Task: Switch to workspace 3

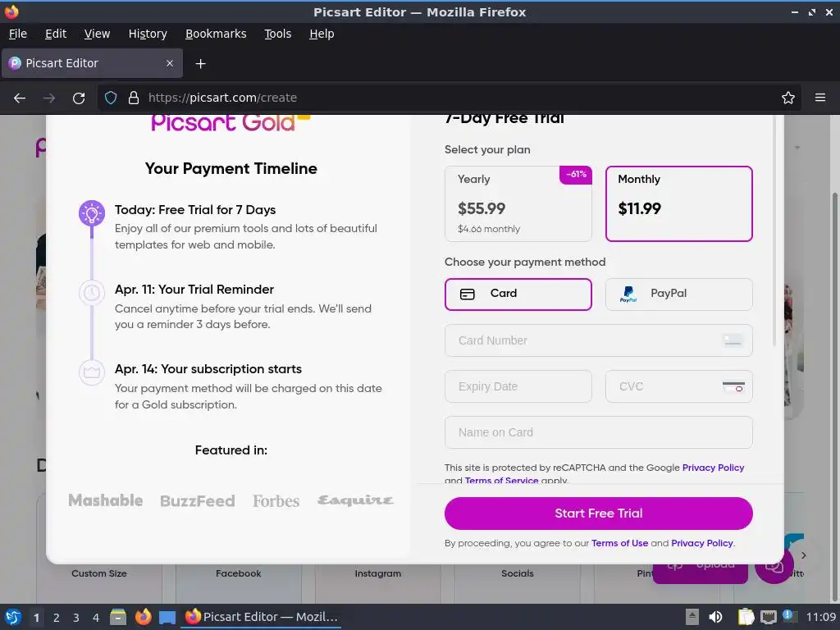Action: point(76,618)
